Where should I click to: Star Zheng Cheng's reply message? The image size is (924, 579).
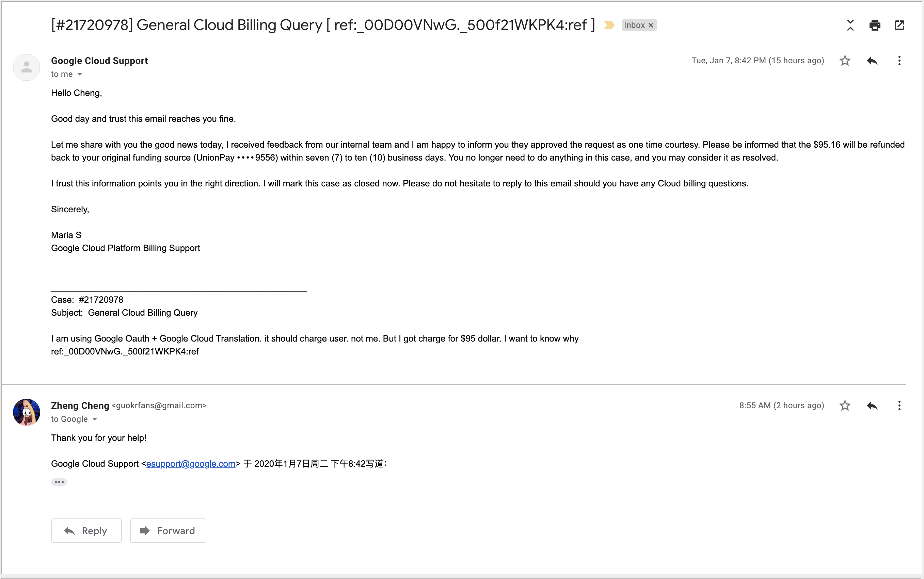point(845,406)
